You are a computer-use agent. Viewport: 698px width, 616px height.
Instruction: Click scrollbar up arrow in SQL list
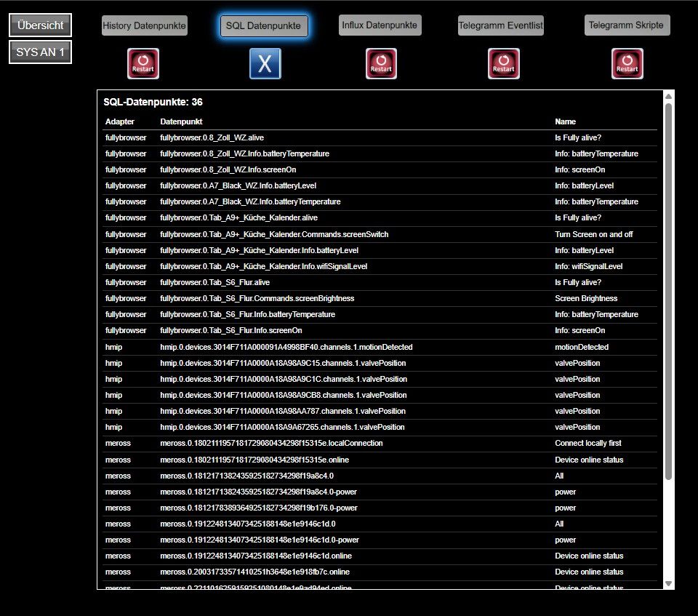(668, 96)
